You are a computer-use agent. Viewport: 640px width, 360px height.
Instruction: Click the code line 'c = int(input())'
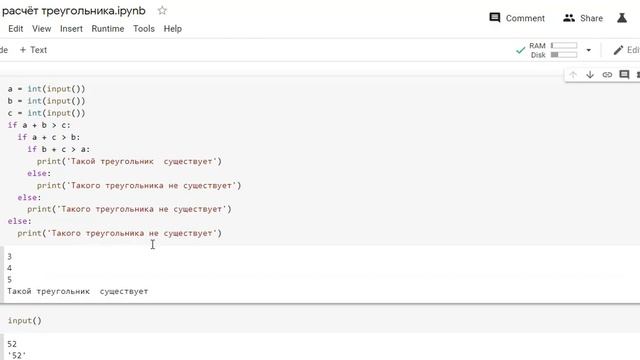tap(47, 113)
